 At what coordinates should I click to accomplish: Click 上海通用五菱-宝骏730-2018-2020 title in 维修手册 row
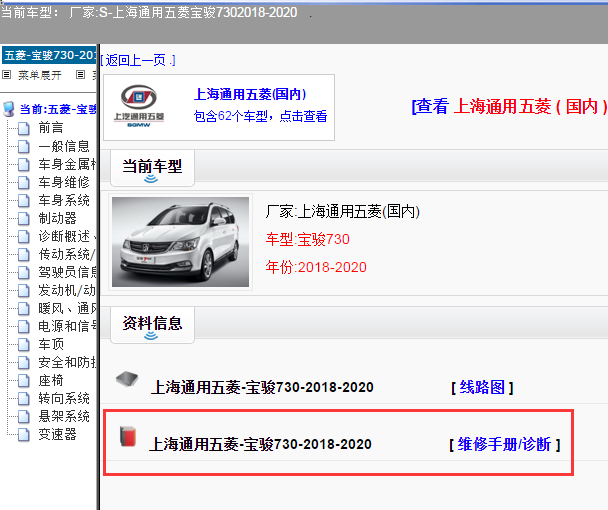click(260, 444)
